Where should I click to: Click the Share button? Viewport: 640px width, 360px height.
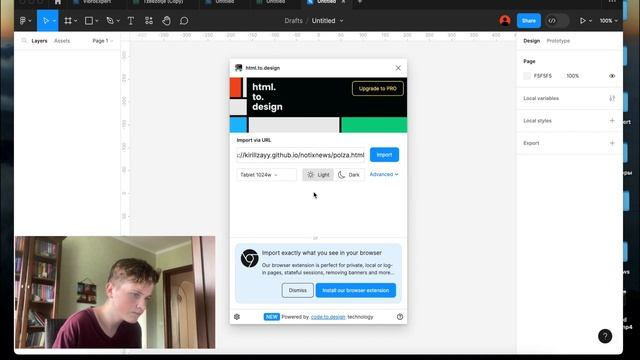click(529, 21)
